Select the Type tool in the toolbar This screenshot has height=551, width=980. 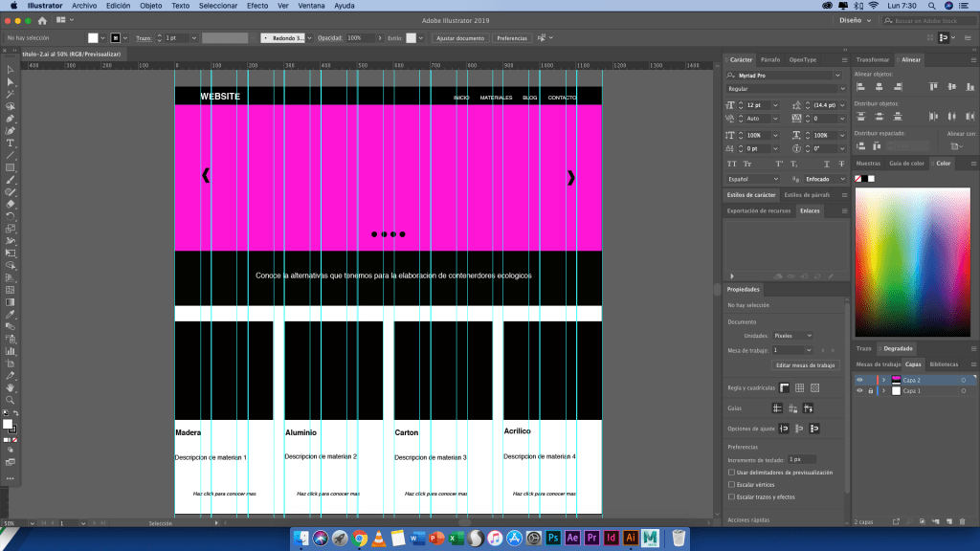point(11,143)
